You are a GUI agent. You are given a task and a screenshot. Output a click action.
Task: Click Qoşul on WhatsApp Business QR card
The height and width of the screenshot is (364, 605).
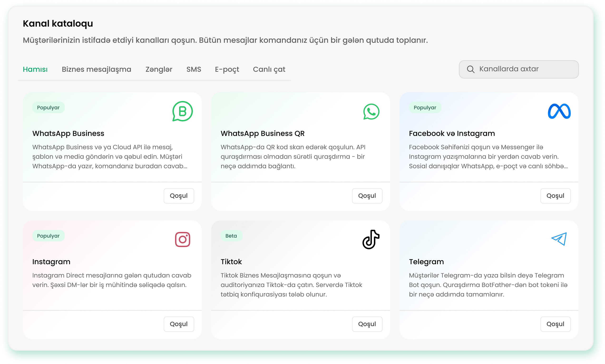[x=367, y=196]
